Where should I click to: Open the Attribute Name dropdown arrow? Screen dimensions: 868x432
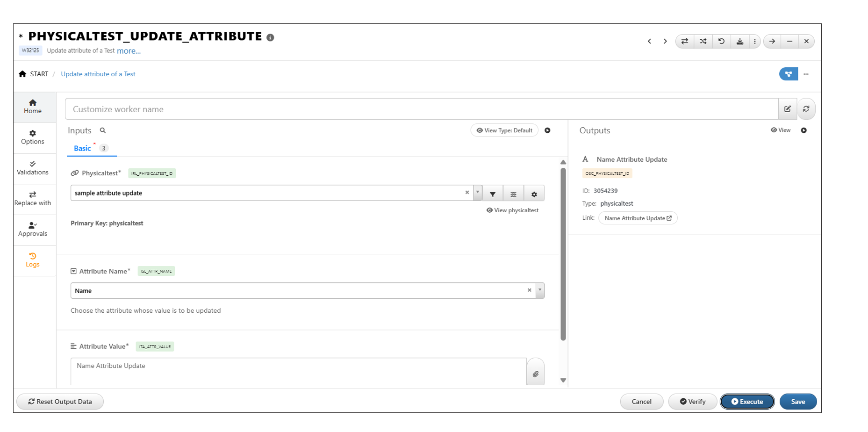pos(540,290)
